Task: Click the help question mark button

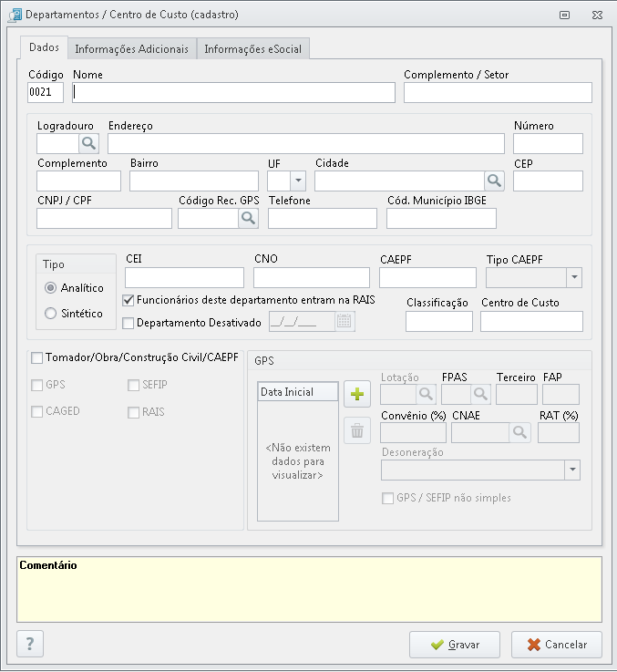Action: [30, 644]
